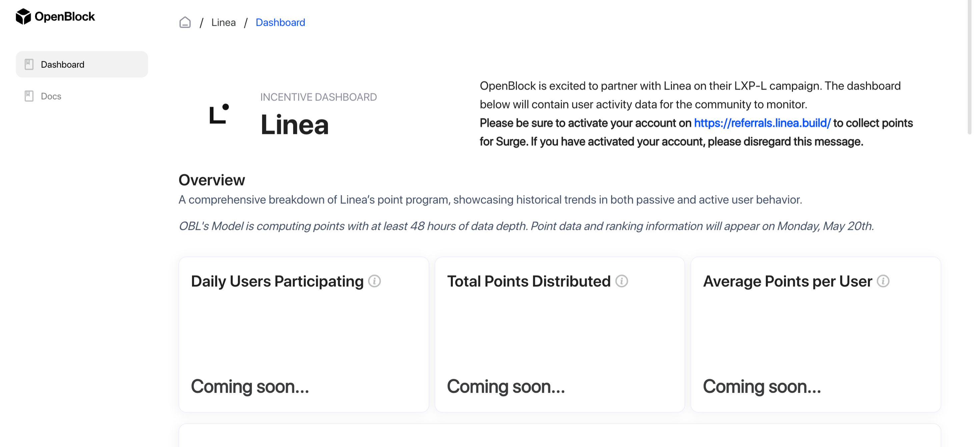Show info for Average Points per User
Image resolution: width=980 pixels, height=447 pixels.
(x=883, y=281)
